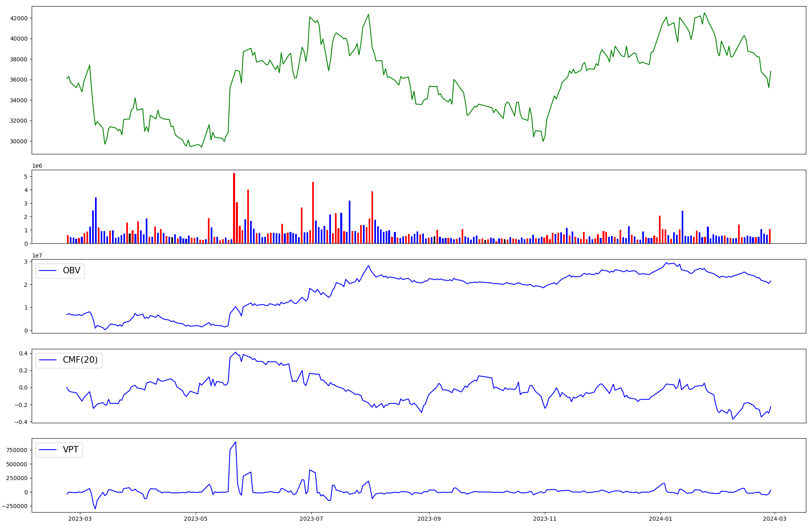Click the 42000 price axis tick label
The width and height of the screenshot is (812, 528).
click(x=19, y=18)
